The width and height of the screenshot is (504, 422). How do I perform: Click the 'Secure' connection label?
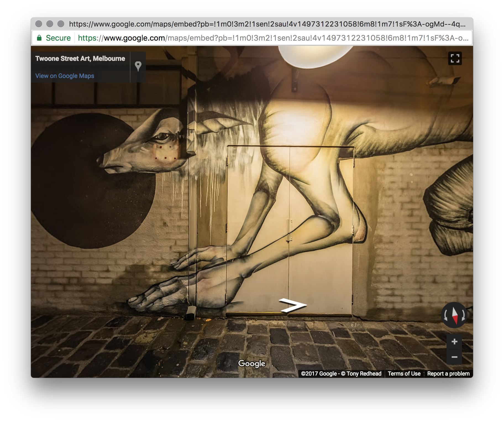58,38
